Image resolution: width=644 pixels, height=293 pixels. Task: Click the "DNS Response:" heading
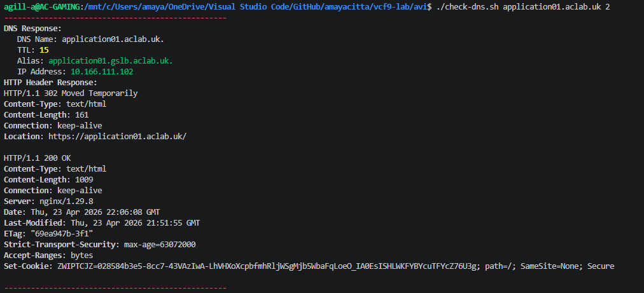coord(32,29)
